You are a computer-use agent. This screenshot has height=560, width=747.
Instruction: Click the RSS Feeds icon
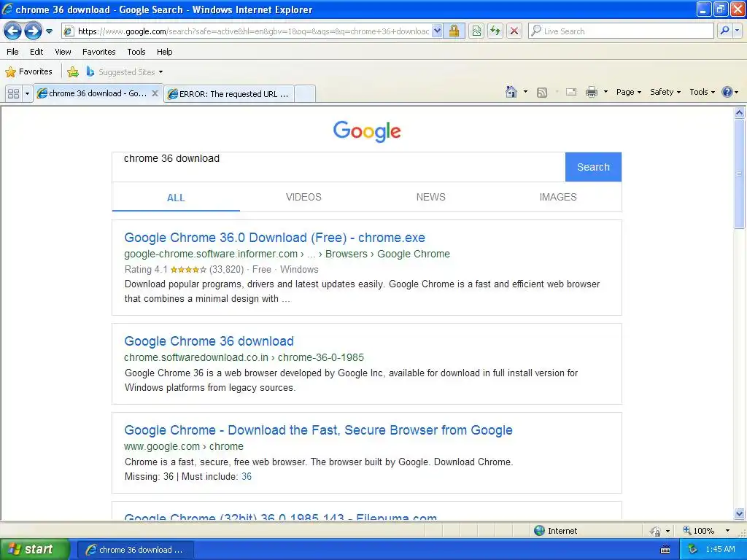point(542,93)
